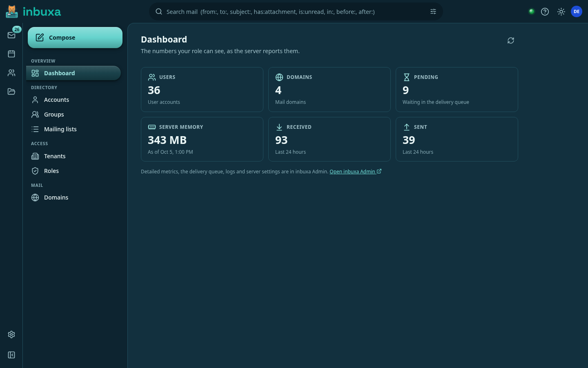This screenshot has height=368, width=588.
Task: Open the settings gear icon
Action: pyautogui.click(x=11, y=334)
